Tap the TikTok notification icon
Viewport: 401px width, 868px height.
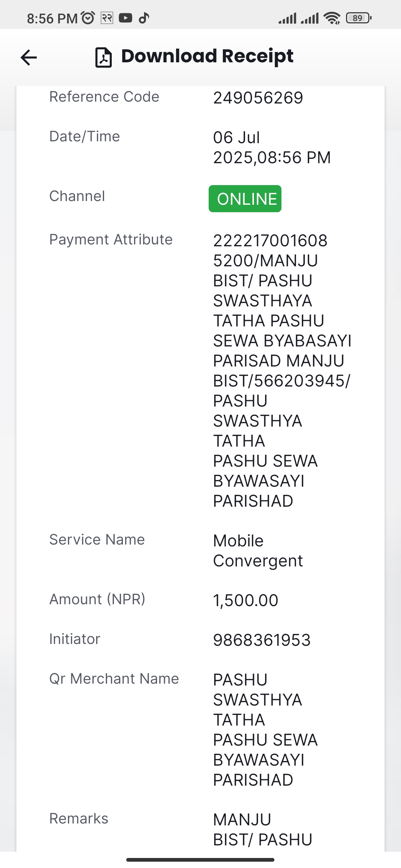pyautogui.click(x=144, y=18)
